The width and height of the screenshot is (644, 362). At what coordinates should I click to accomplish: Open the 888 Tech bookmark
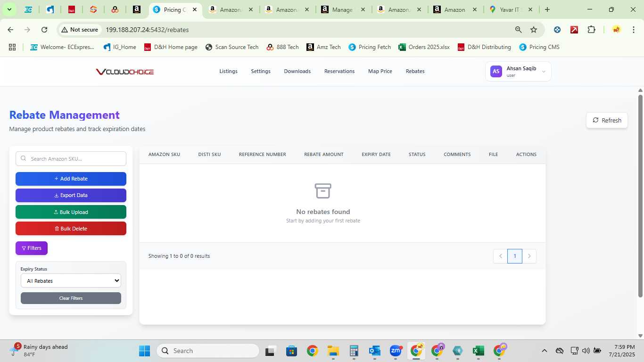pyautogui.click(x=282, y=47)
